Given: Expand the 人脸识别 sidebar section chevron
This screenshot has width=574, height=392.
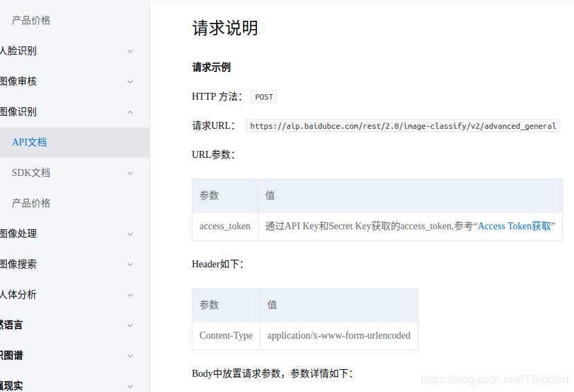Looking at the screenshot, I should tap(130, 51).
